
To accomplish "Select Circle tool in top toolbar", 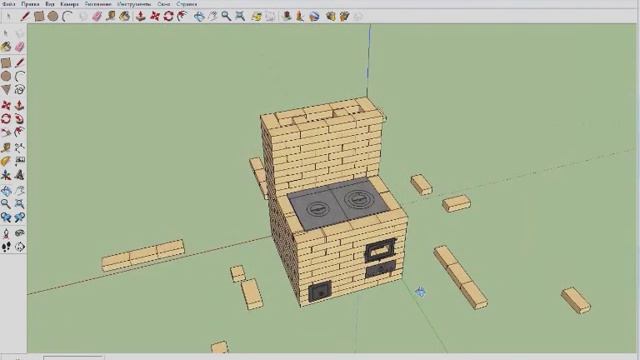I will pos(53,16).
